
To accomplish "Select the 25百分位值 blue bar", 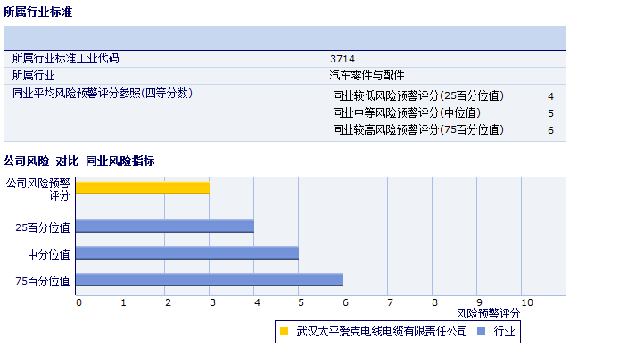I will click(165, 227).
